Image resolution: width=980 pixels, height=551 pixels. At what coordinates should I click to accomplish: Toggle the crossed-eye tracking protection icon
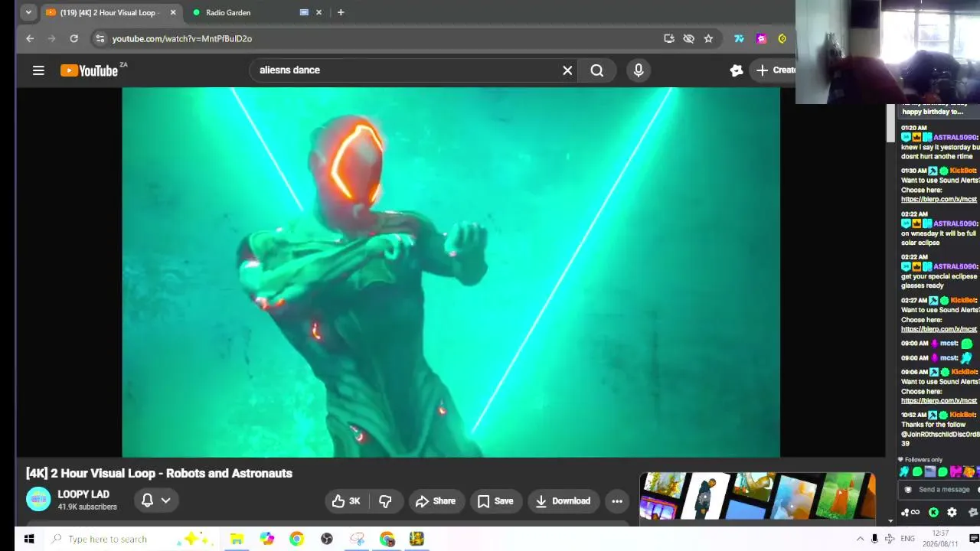688,38
